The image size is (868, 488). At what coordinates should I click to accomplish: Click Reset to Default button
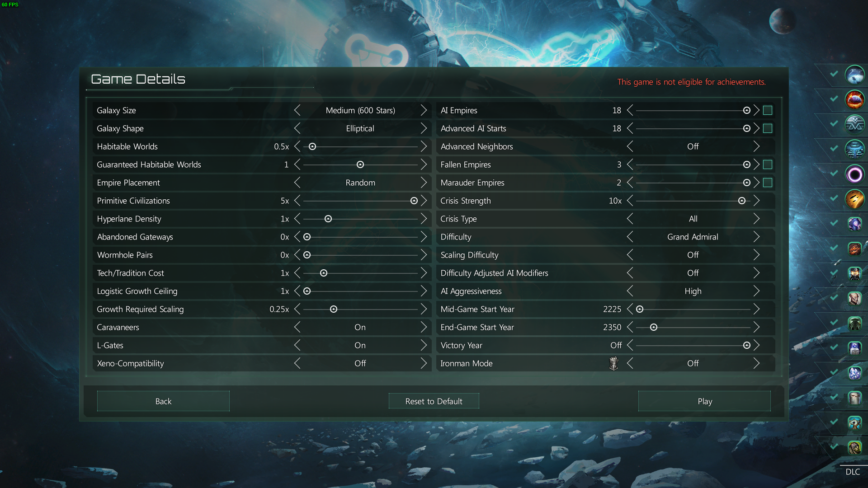click(434, 400)
